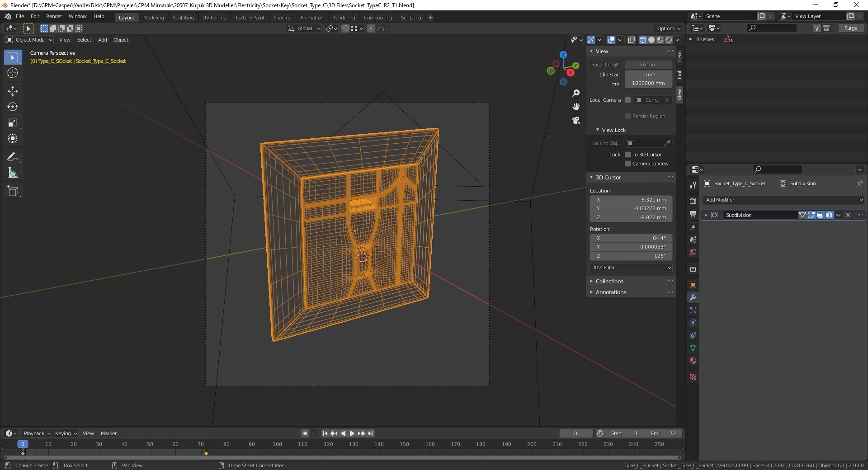
Task: Select the Select Box tool
Action: coord(13,57)
